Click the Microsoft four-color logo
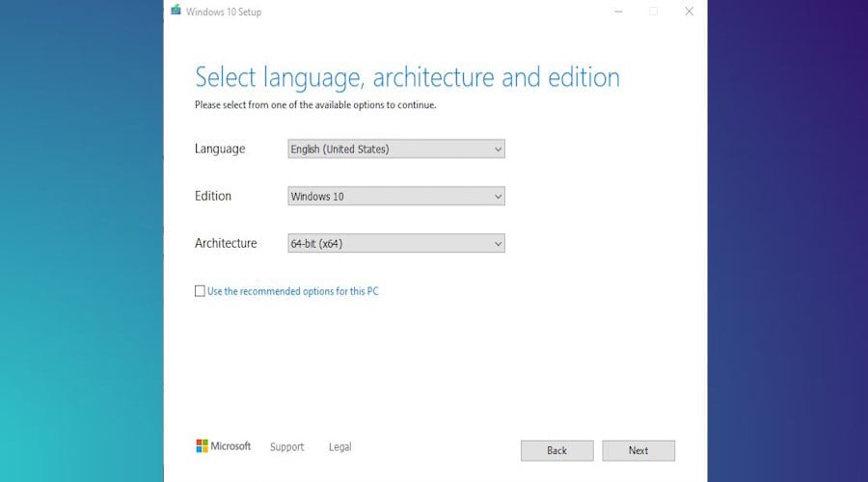The image size is (868, 482). pos(203,446)
